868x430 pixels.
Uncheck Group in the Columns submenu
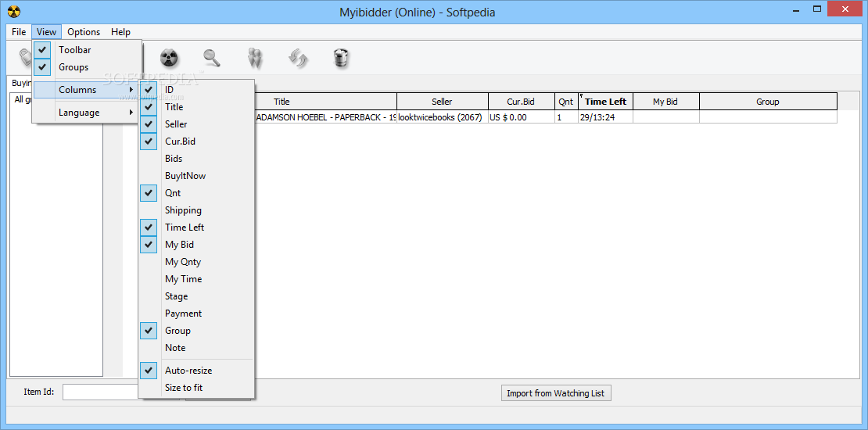point(196,331)
